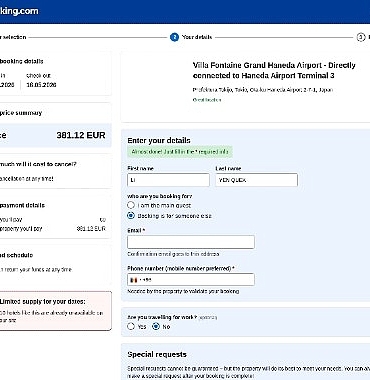Select I am the main guest
Image resolution: width=370 pixels, height=380 pixels.
click(131, 205)
